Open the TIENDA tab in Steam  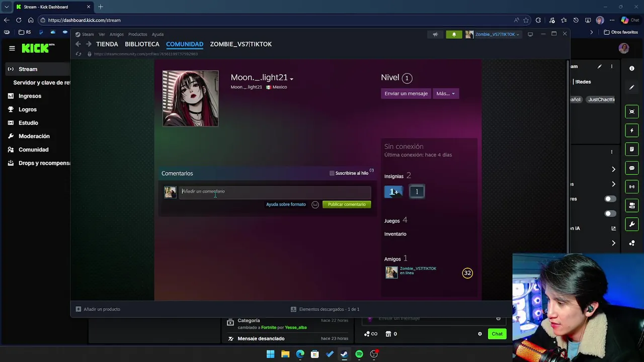tap(107, 44)
